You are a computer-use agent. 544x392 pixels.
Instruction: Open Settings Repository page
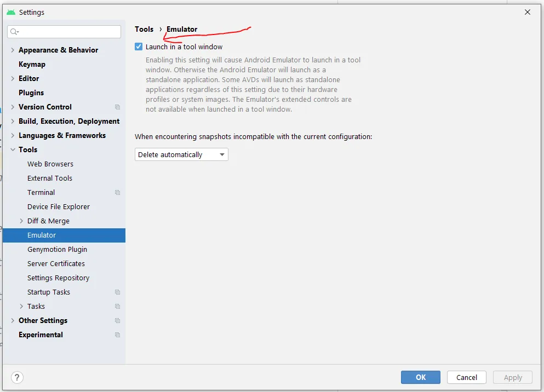tap(58, 278)
